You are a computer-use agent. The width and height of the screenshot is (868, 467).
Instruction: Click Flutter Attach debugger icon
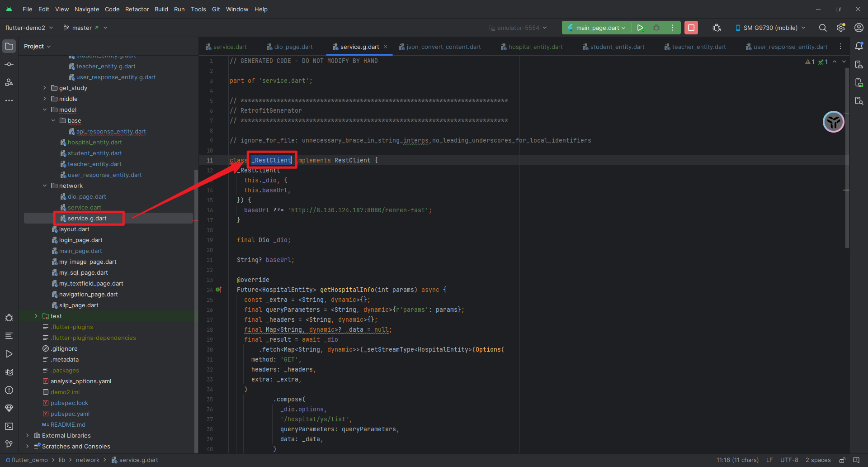(x=717, y=28)
